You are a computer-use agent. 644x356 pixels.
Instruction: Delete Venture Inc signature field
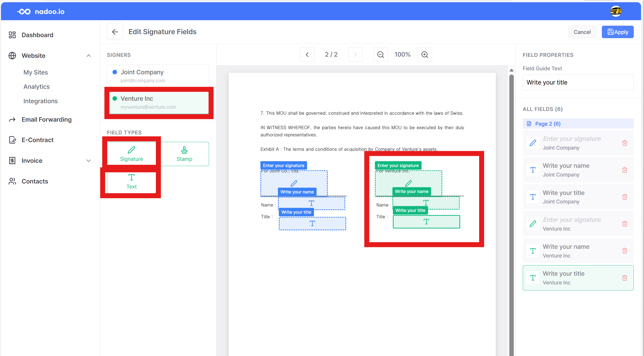tap(625, 224)
